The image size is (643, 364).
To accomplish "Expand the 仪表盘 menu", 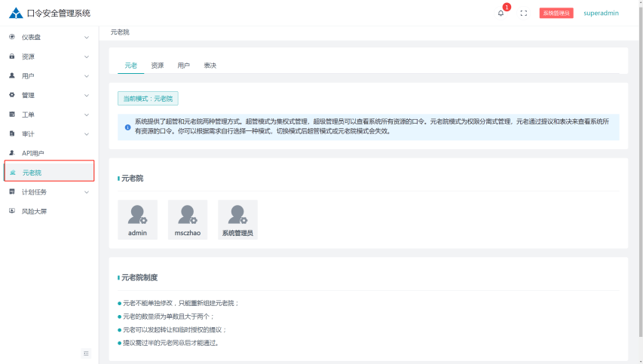I will [x=48, y=37].
